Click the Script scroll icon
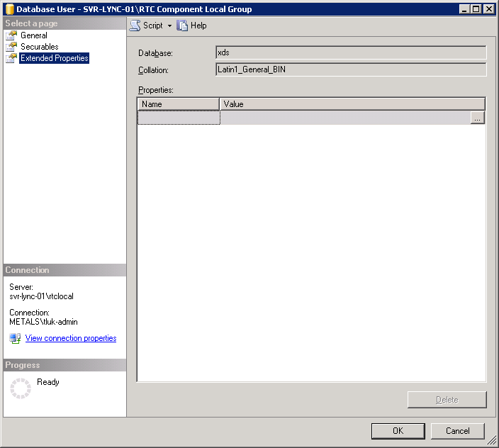 (135, 26)
